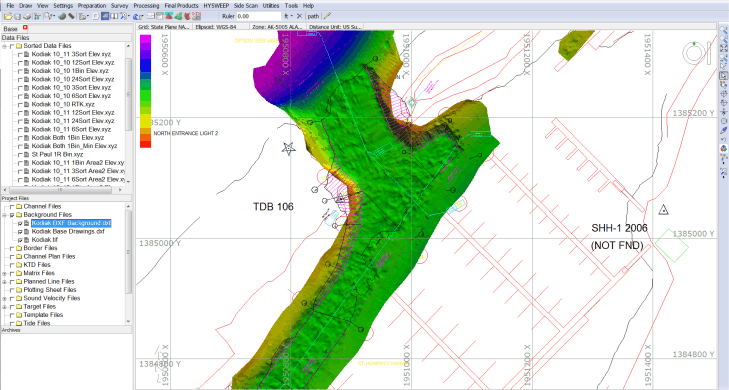Click the globe icon in toolbar
Screen dimensions: 729x390
point(62,16)
